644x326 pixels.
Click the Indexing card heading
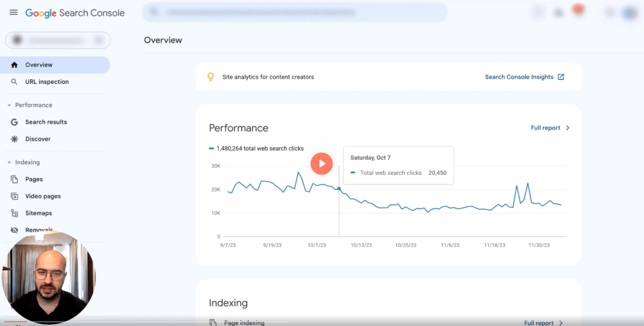(x=228, y=303)
